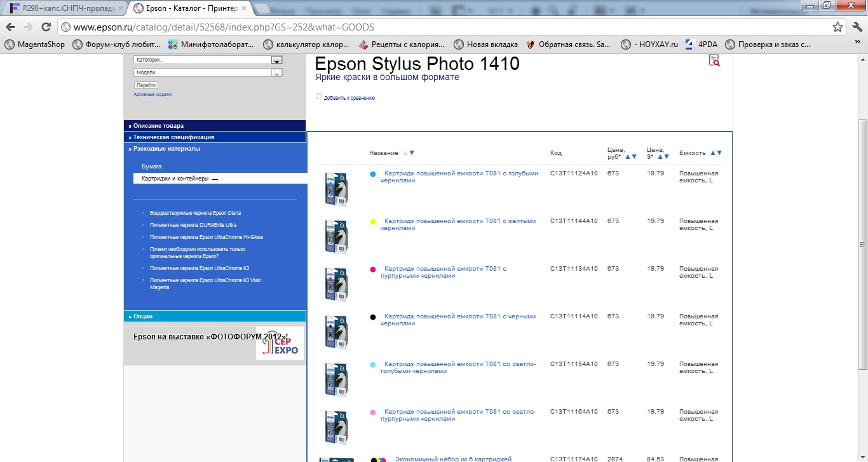Open the Архивные модели link
868x462 pixels.
point(153,95)
